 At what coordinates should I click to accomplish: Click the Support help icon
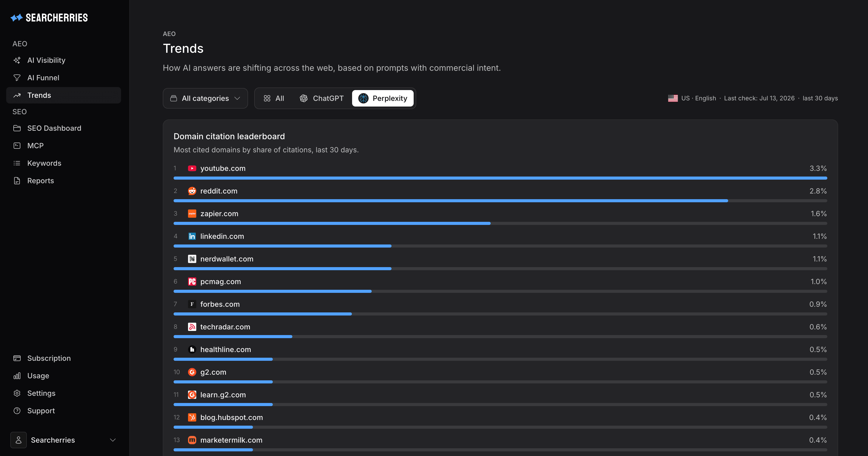point(17,410)
